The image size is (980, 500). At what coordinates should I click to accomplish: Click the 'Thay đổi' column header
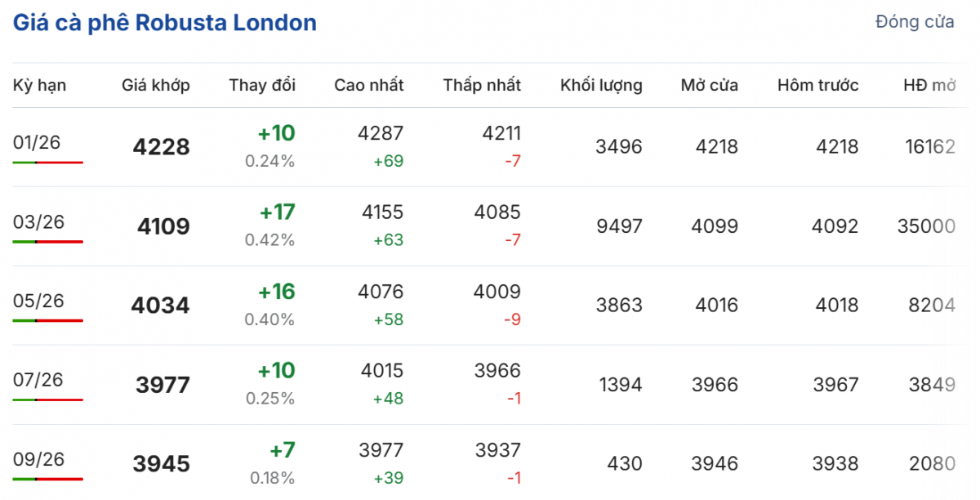click(x=262, y=85)
